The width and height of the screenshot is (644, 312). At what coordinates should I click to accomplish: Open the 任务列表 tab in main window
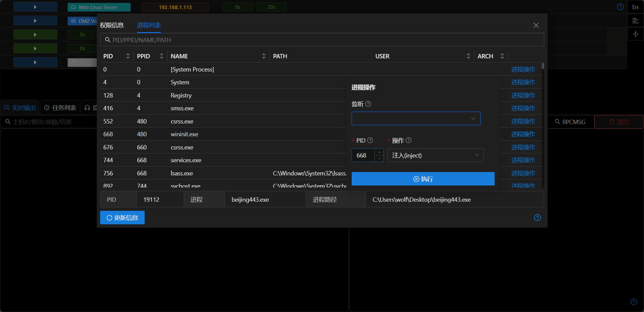click(60, 108)
